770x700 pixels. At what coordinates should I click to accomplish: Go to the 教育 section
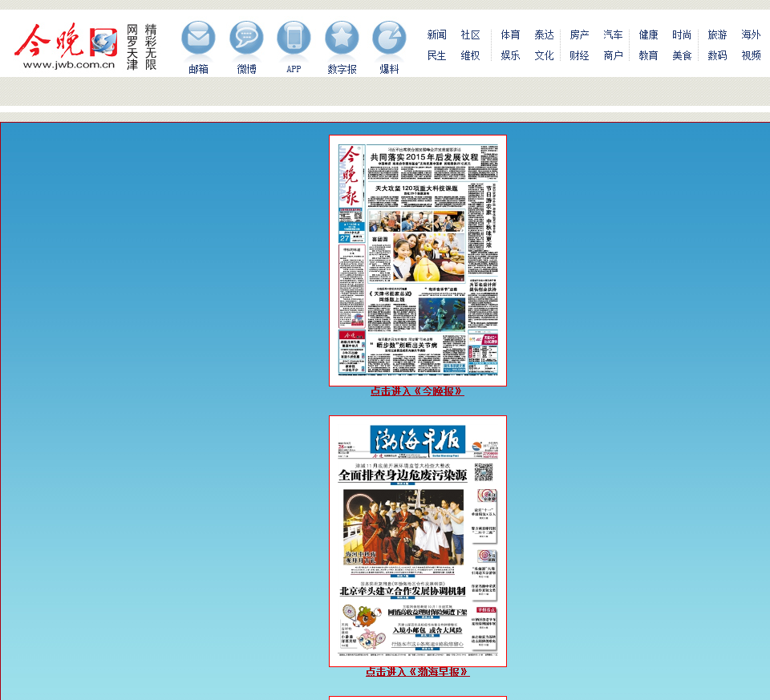pos(648,55)
